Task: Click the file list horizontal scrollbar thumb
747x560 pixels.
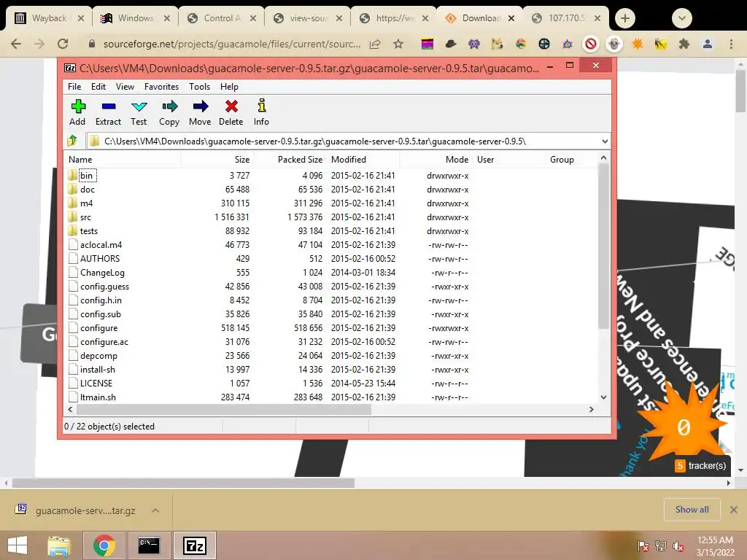Action: pyautogui.click(x=223, y=410)
